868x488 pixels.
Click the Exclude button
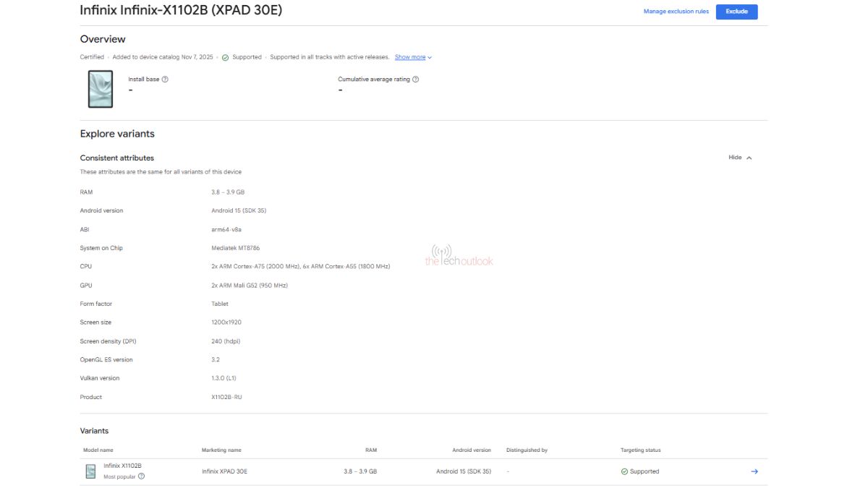736,12
